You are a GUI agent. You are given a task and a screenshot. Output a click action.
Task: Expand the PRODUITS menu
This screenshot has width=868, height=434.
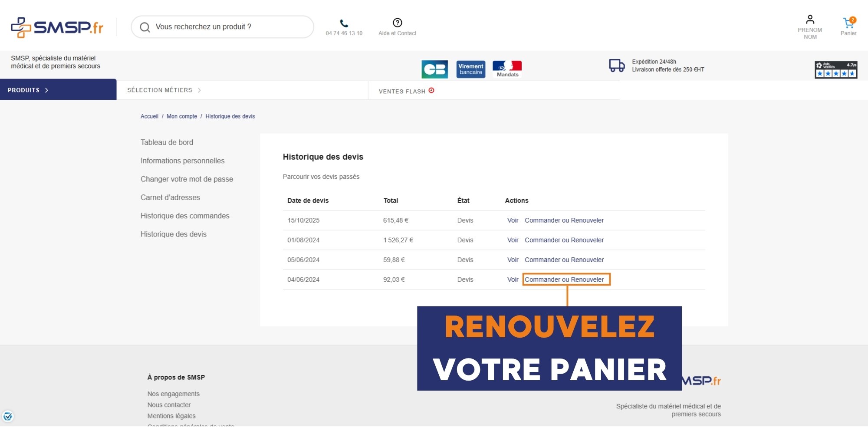click(28, 90)
